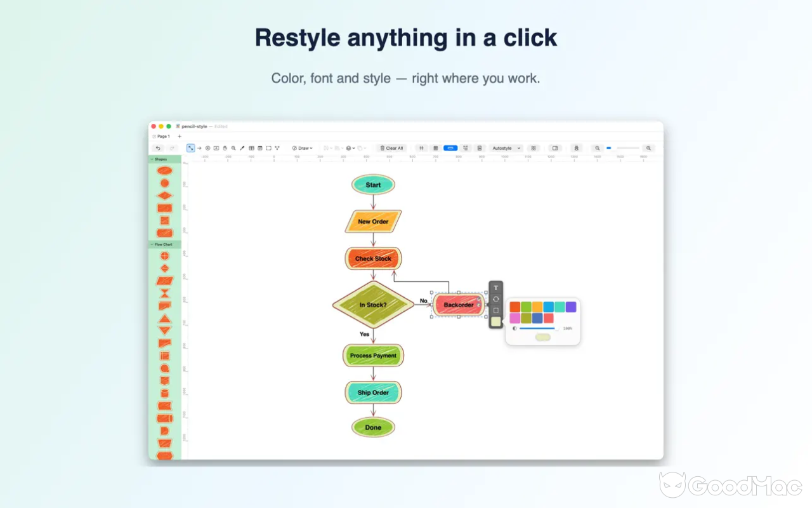Click the trash Clear All button
This screenshot has height=508, width=812.
click(x=391, y=148)
